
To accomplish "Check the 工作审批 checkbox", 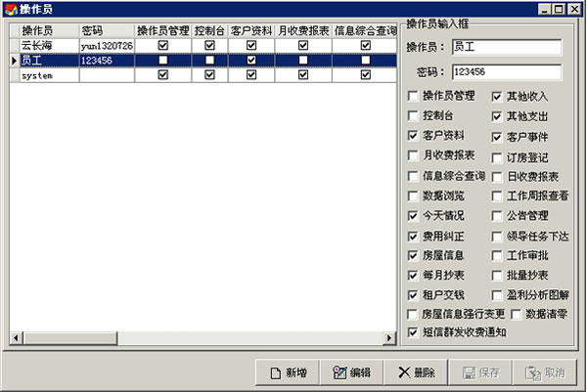I will coord(497,255).
